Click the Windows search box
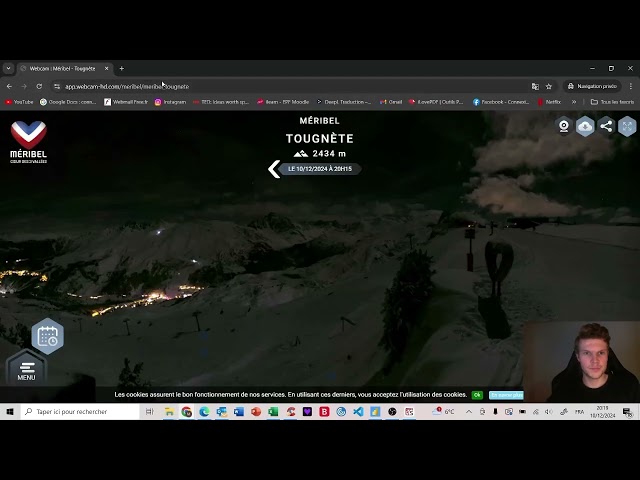The width and height of the screenshot is (640, 480). [80, 411]
